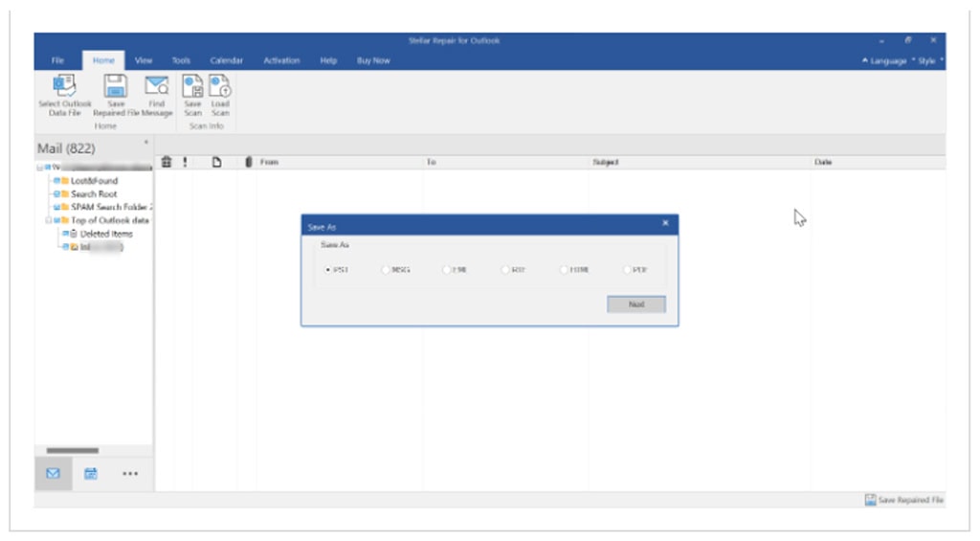This screenshot has height=541, width=980.
Task: Toggle the Search Root folder checkbox
Action: [x=56, y=193]
